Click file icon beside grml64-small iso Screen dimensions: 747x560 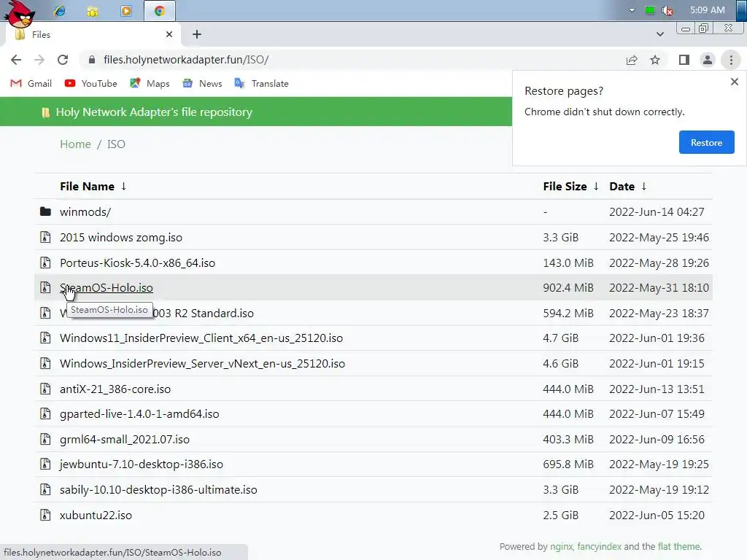(x=45, y=439)
